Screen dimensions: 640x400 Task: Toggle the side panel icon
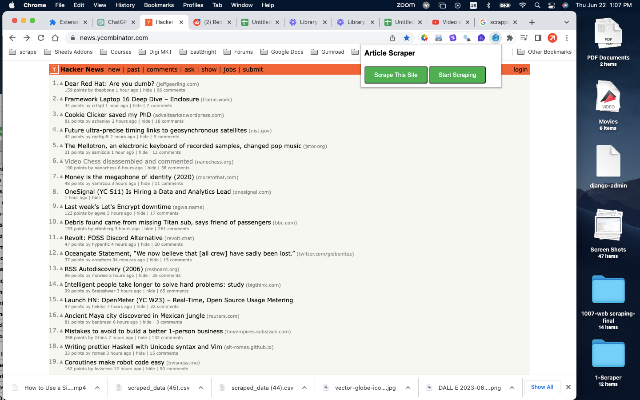click(538, 38)
